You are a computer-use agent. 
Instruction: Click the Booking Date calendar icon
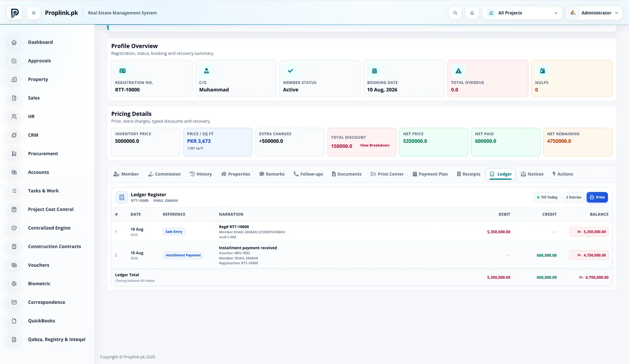pyautogui.click(x=375, y=71)
